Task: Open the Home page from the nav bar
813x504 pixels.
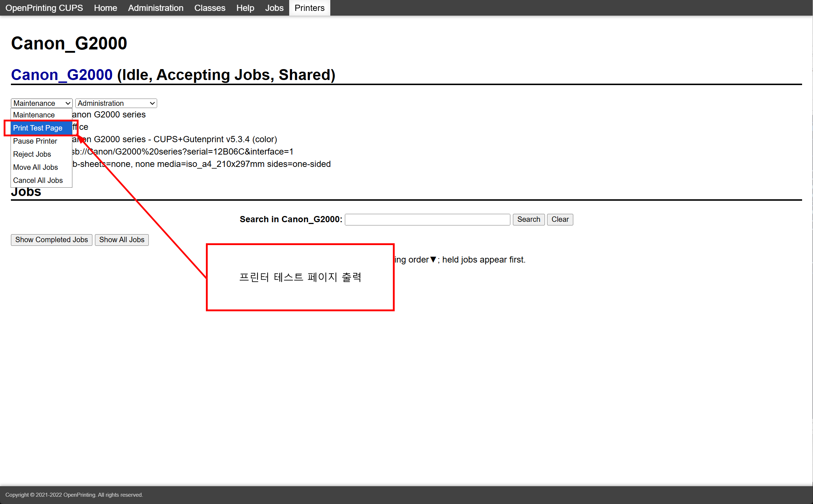Action: (x=105, y=8)
